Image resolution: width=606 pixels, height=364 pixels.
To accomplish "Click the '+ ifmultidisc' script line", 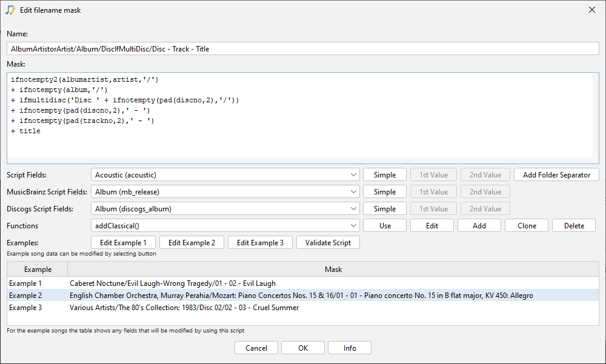I will click(x=125, y=100).
